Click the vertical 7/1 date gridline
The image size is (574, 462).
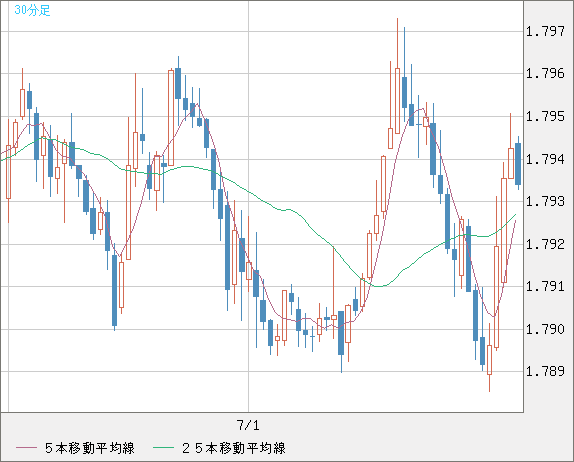(249, 206)
